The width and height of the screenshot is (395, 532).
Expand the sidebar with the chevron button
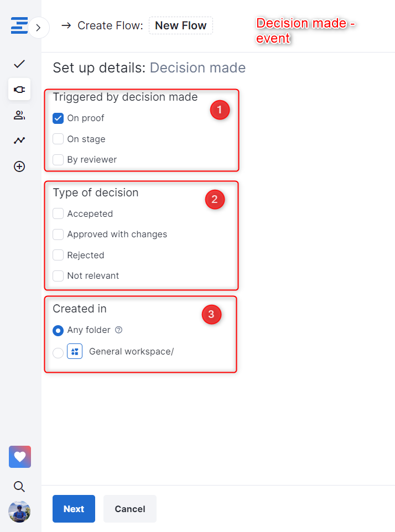pyautogui.click(x=38, y=27)
